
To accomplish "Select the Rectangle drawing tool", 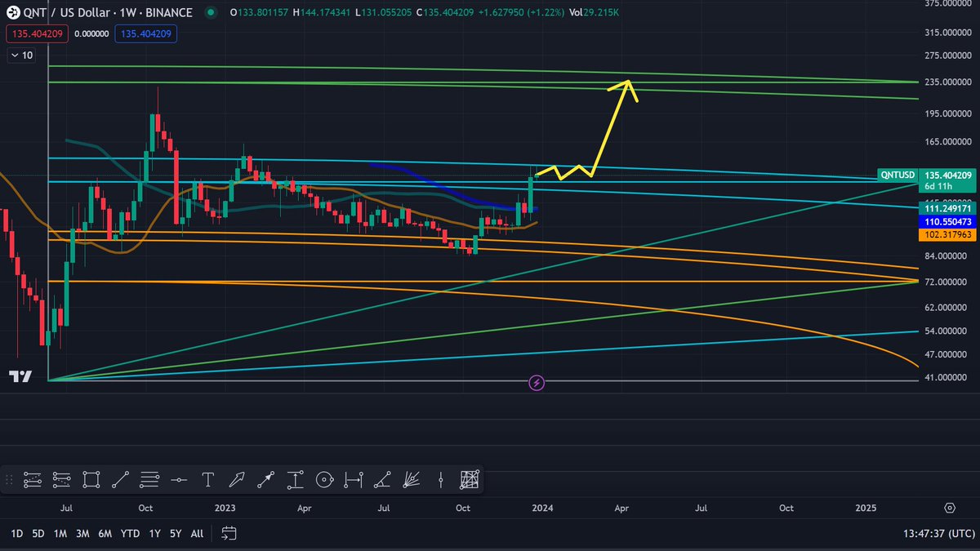I will coord(91,480).
